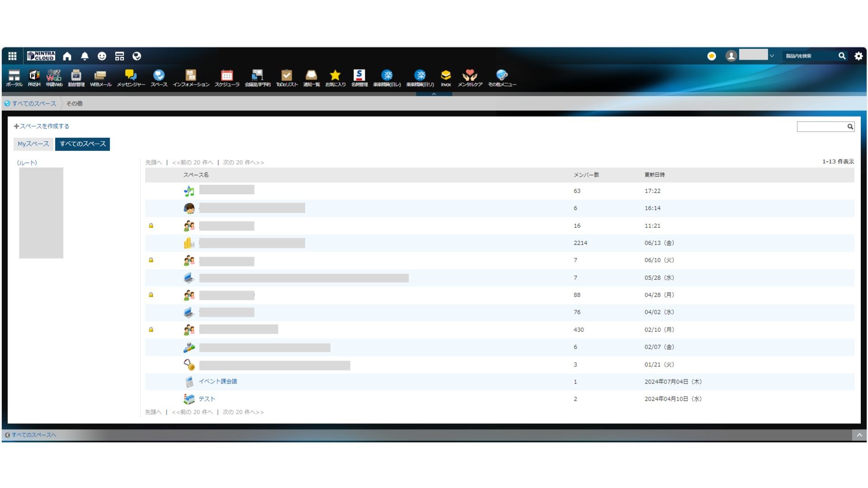The image size is (868, 488).
Task: Select (ルート) in the folder tree
Action: 27,163
